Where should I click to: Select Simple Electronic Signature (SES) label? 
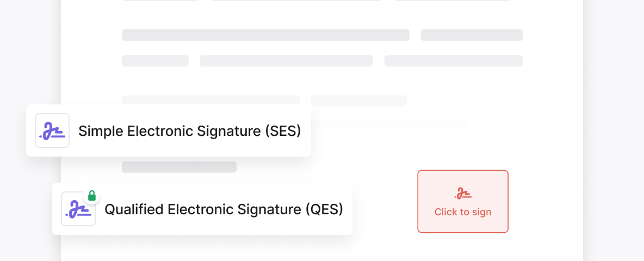(x=189, y=131)
